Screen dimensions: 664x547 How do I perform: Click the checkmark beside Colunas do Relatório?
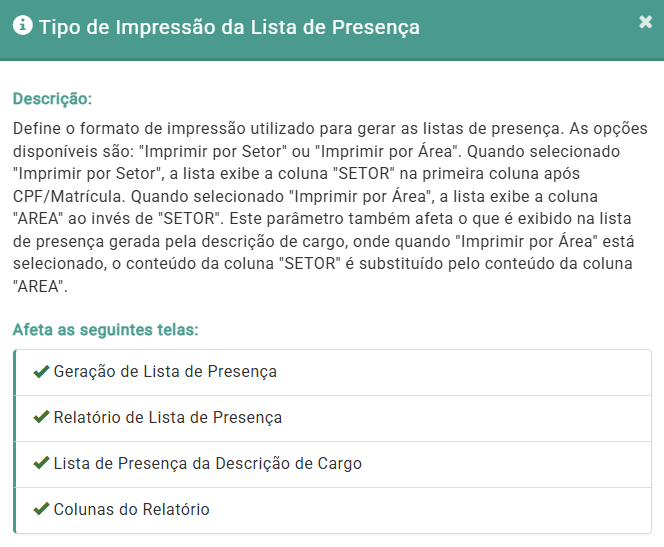tap(41, 510)
